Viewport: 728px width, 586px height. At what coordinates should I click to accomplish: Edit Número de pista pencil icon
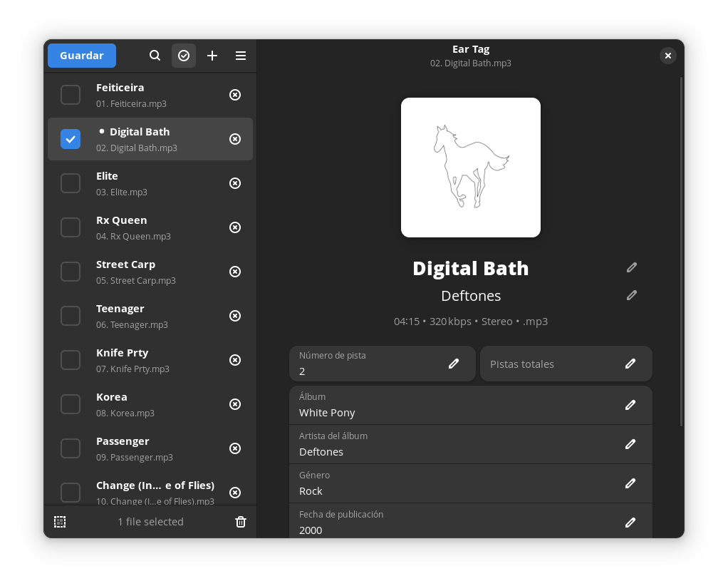point(454,364)
